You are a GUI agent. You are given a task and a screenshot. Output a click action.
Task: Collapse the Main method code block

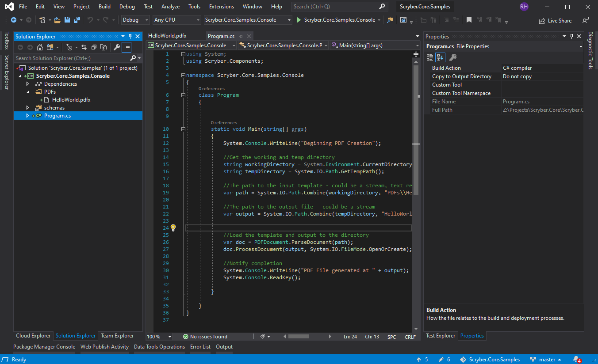[183, 129]
